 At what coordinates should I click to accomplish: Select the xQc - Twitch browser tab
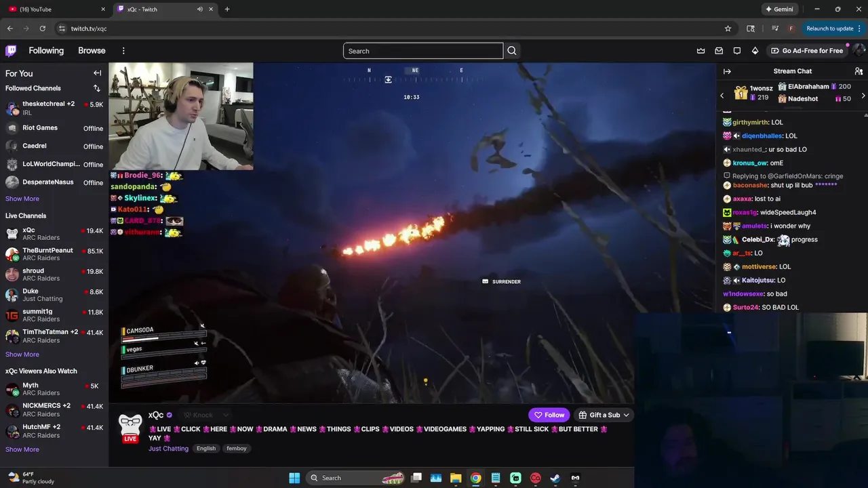pos(166,9)
